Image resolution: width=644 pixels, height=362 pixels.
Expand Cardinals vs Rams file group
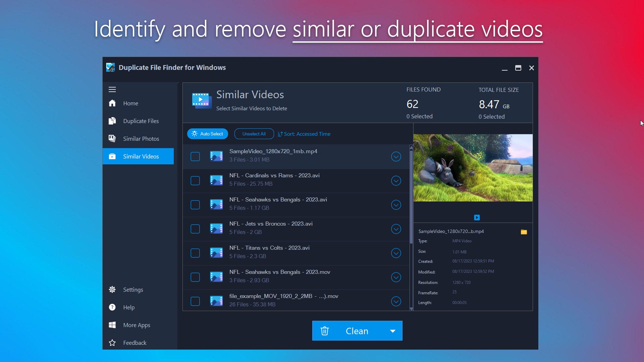(x=396, y=181)
